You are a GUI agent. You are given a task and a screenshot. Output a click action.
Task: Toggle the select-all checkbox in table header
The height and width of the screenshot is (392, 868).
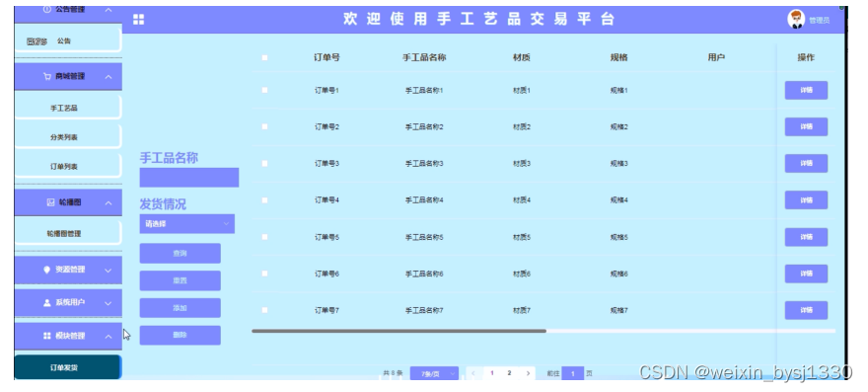[x=264, y=57]
